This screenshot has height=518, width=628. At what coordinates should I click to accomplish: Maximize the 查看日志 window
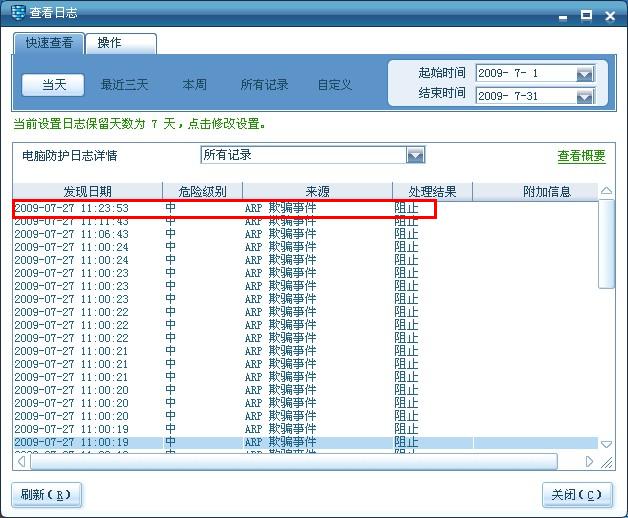click(586, 15)
